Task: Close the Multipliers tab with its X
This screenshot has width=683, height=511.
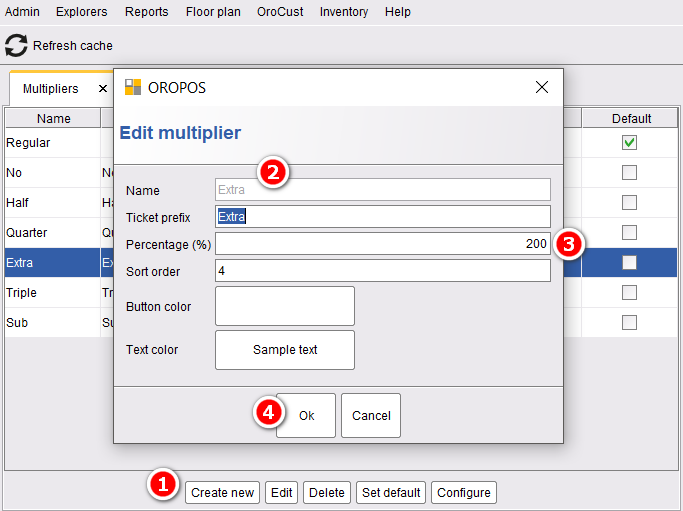Action: [103, 89]
